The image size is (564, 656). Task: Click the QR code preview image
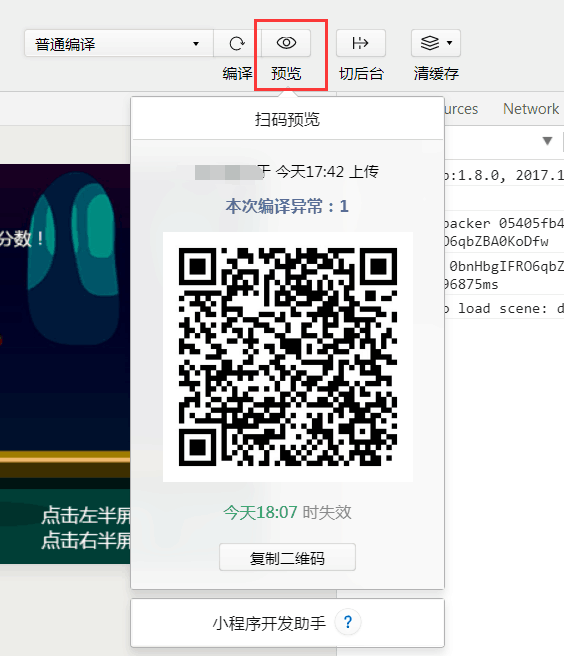tap(288, 357)
